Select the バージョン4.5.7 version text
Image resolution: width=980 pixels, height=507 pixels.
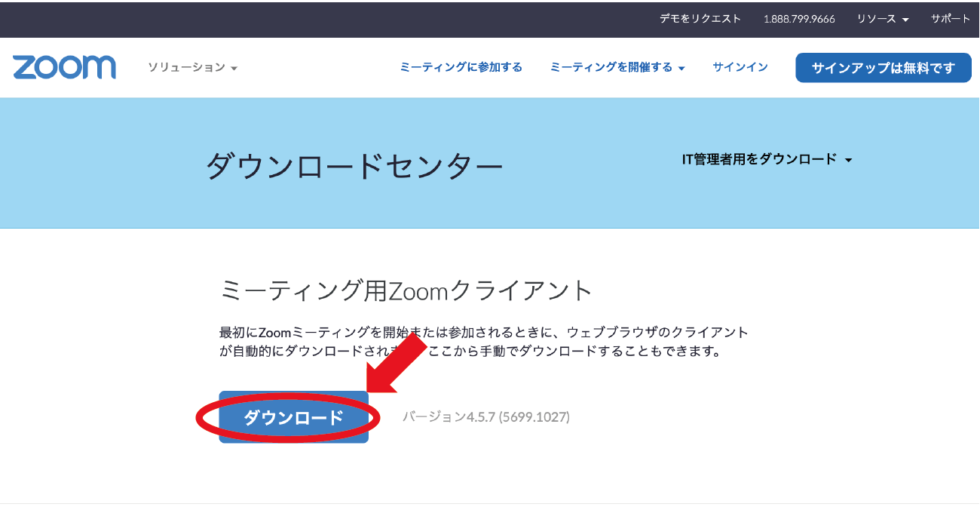click(488, 416)
